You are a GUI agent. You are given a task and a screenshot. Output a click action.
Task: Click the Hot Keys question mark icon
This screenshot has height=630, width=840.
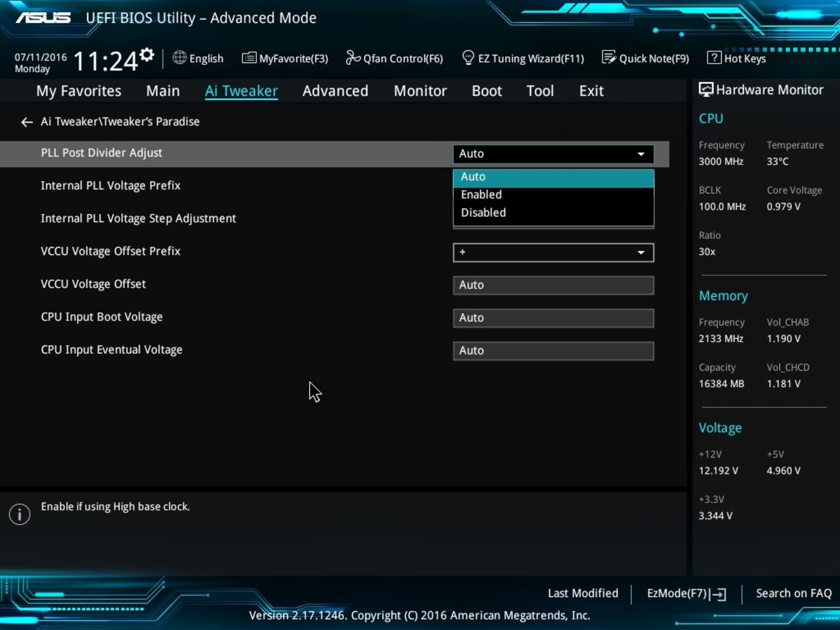(x=714, y=58)
